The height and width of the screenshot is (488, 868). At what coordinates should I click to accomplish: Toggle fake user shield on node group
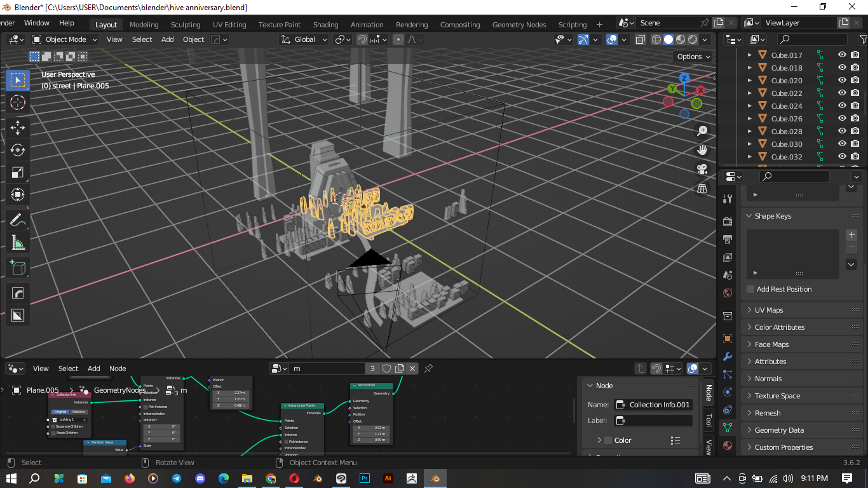coord(386,369)
